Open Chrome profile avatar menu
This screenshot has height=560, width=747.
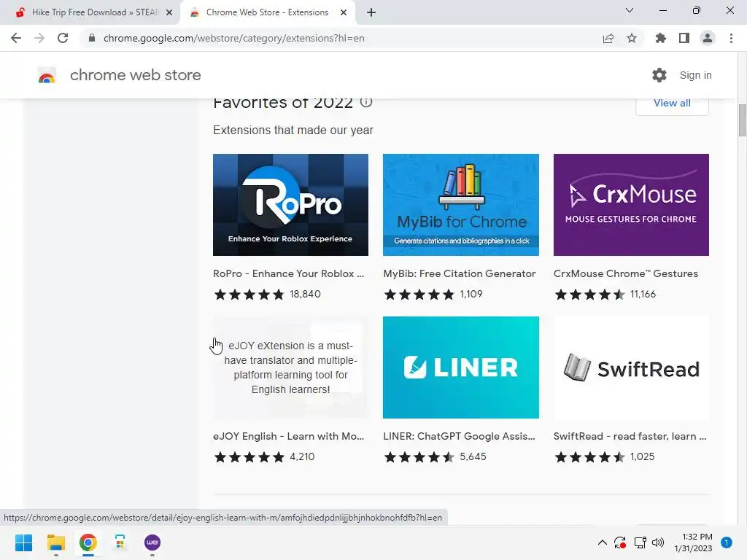(x=708, y=38)
